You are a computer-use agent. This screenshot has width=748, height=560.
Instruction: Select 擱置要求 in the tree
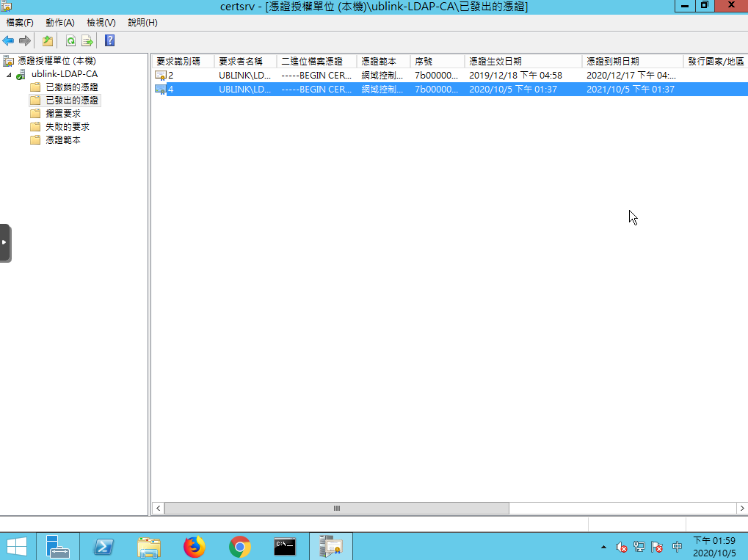[x=63, y=114]
